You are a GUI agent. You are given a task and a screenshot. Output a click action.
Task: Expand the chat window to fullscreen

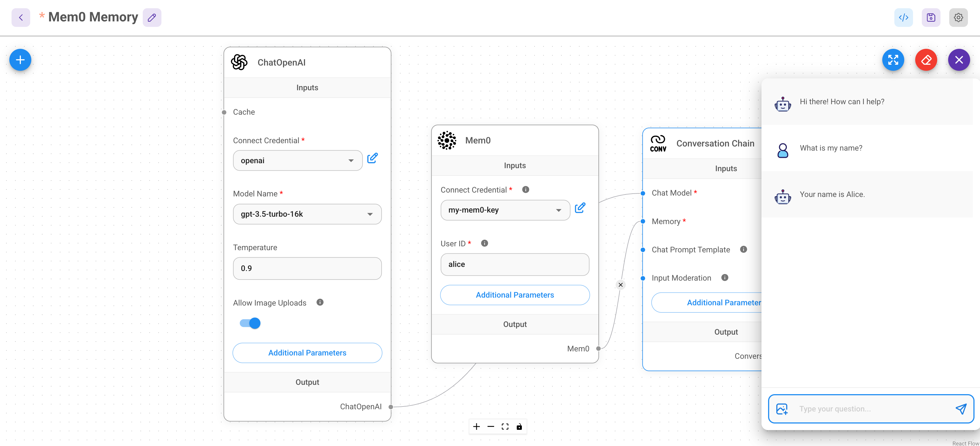(x=893, y=60)
